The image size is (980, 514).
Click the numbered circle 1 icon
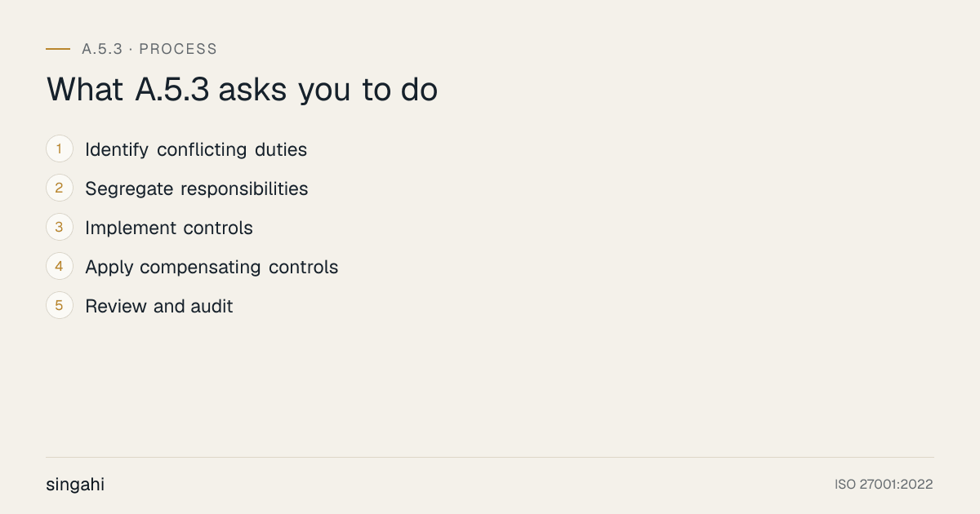pos(60,149)
